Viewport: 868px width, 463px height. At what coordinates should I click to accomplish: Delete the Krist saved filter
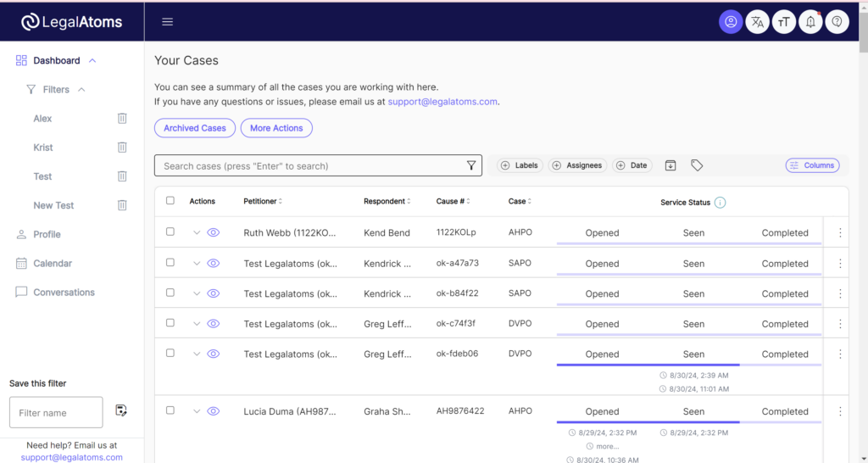[x=122, y=147]
